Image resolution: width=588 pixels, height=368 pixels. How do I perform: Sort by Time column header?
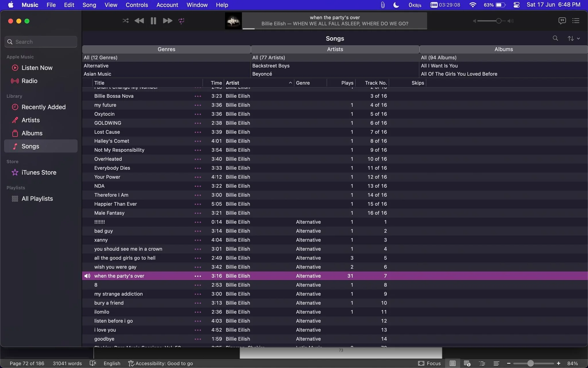213,83
